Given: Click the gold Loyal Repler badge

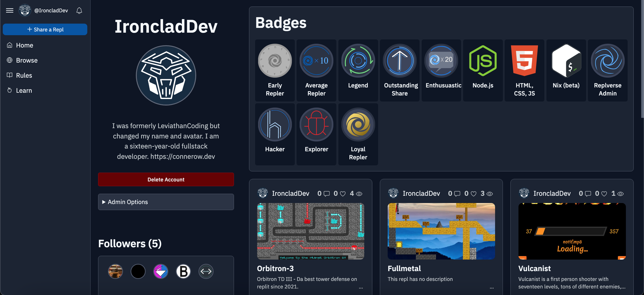Looking at the screenshot, I should (358, 125).
